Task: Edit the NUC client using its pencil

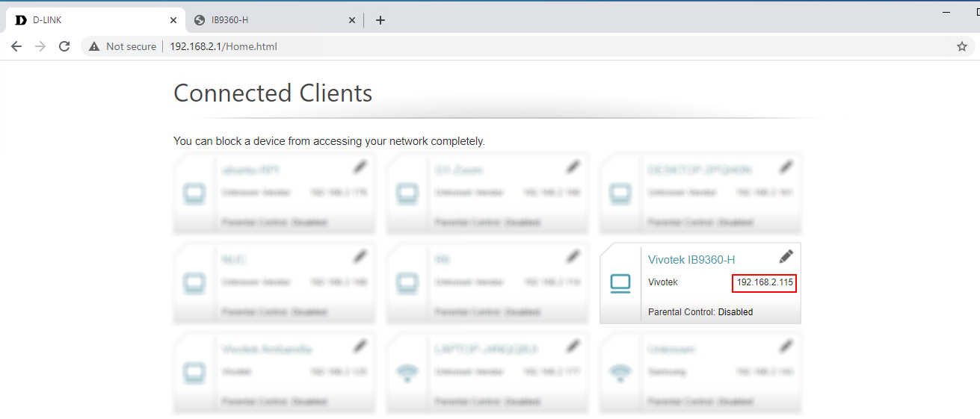Action: [x=360, y=256]
